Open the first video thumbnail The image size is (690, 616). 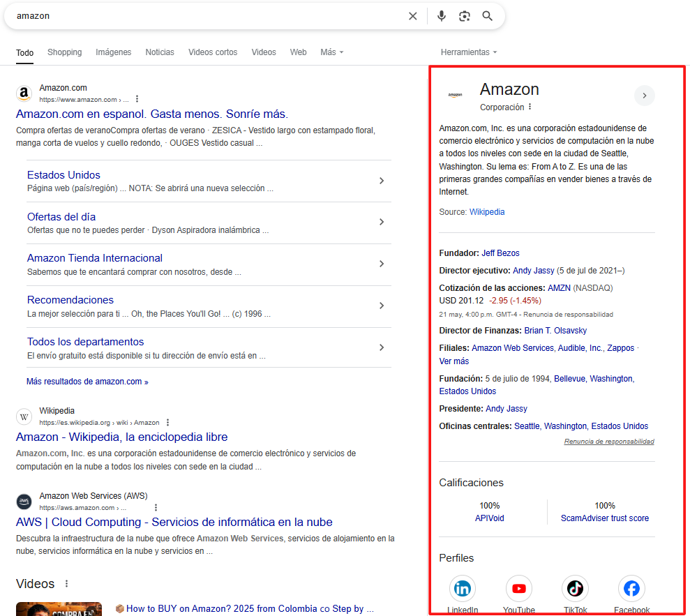tap(59, 608)
